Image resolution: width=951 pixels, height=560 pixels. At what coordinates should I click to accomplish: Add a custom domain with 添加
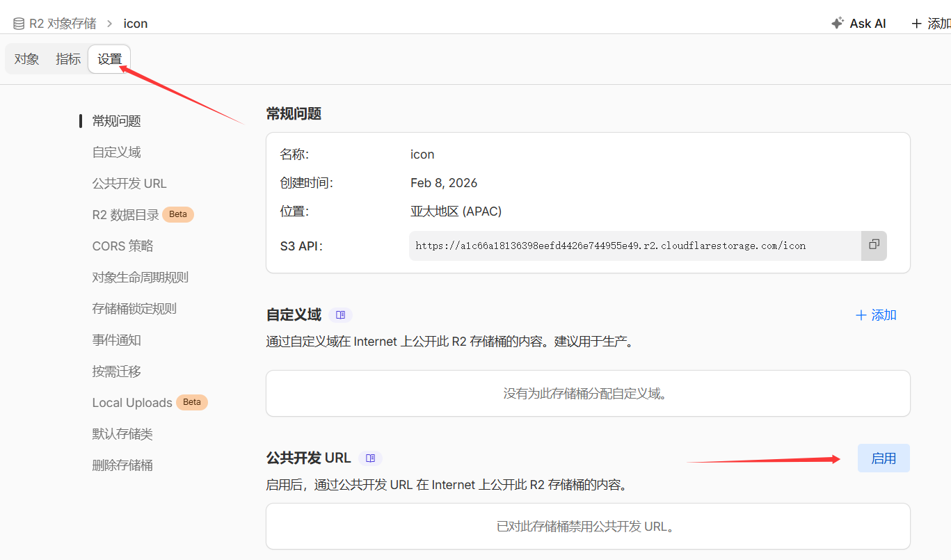coord(876,315)
